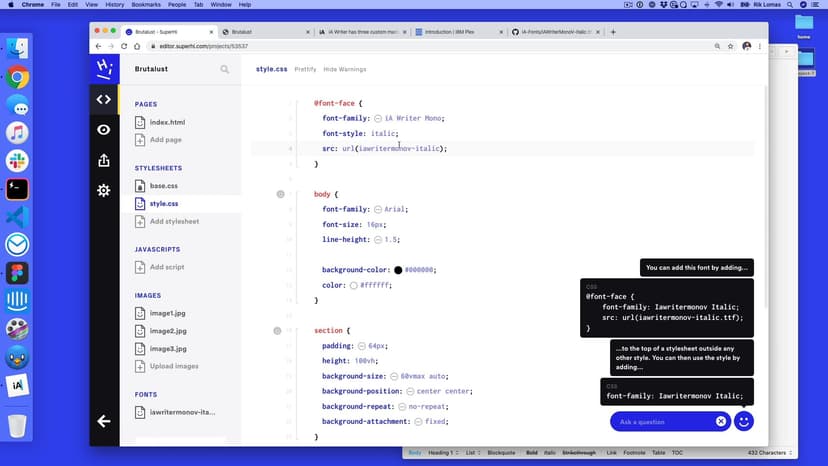Toggle the body rule gutter marker
Viewport: 828px width, 466px height.
click(280, 194)
